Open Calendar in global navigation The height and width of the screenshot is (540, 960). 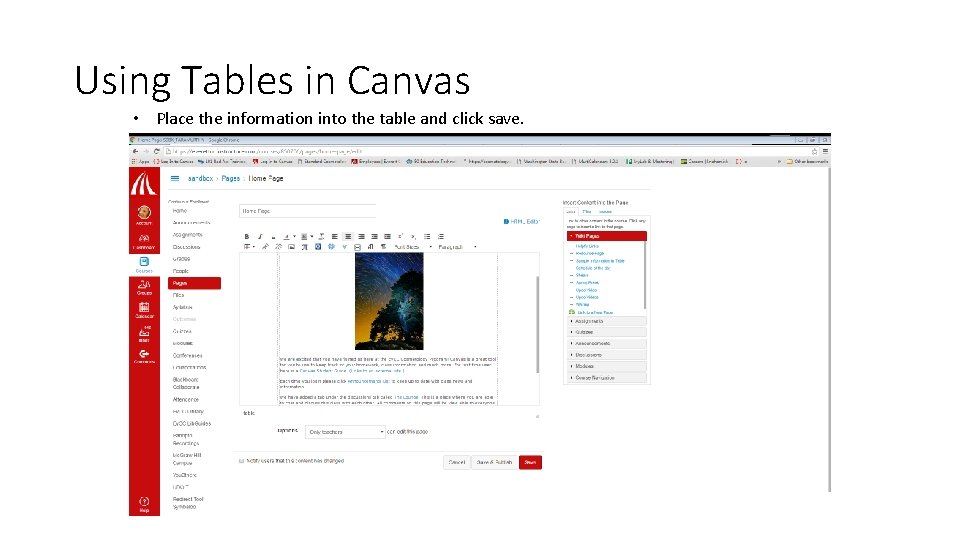[x=144, y=310]
